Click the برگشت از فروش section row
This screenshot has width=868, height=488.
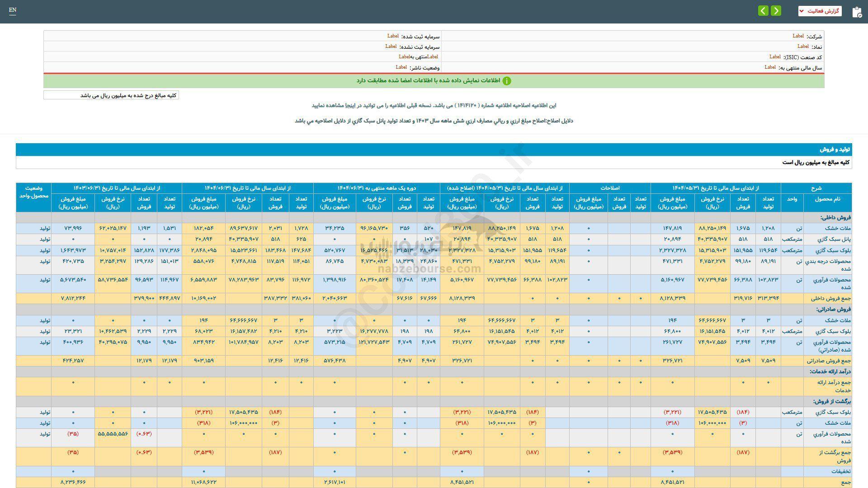832,401
